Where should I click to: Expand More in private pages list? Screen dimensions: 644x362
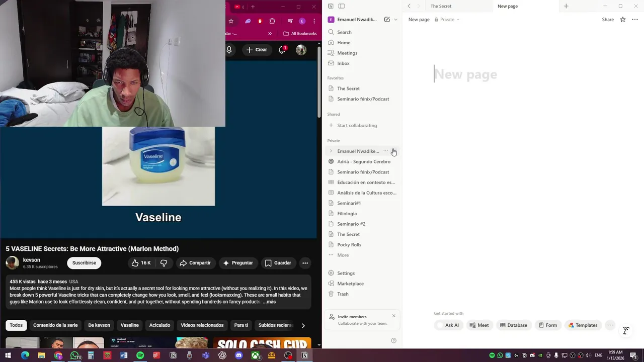[362, 255]
